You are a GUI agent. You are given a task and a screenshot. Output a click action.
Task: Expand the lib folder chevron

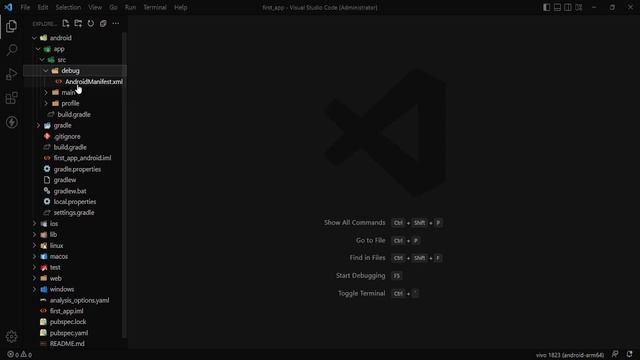[34, 235]
